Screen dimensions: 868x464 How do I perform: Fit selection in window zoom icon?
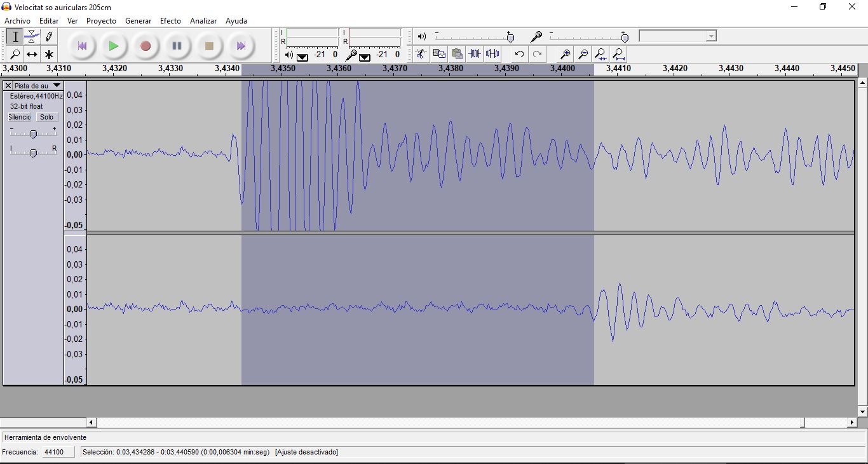[x=600, y=54]
